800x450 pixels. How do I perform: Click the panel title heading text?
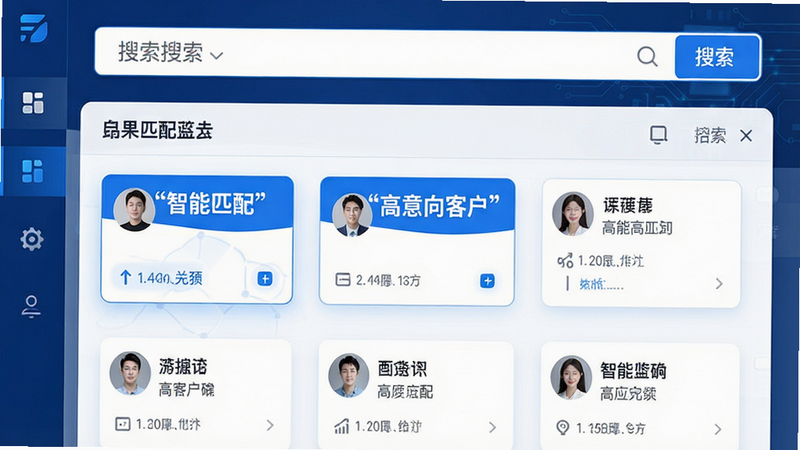(157, 130)
